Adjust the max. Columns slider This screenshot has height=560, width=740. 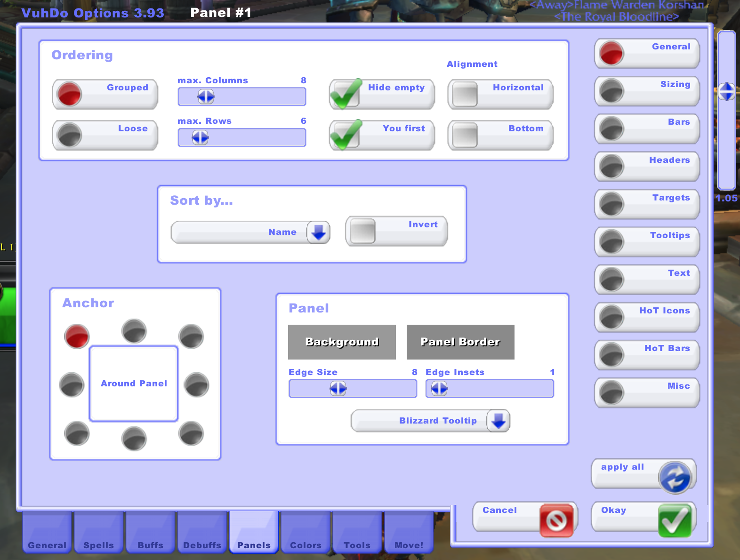point(206,97)
